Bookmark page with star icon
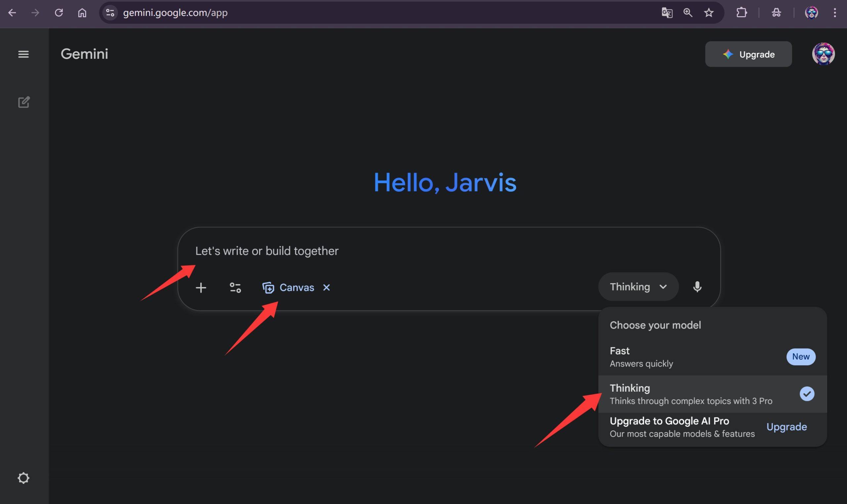 (709, 13)
